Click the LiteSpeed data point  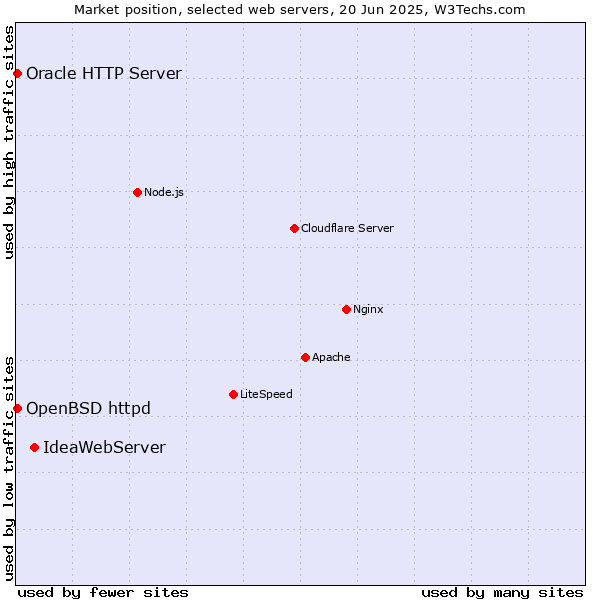coord(233,395)
